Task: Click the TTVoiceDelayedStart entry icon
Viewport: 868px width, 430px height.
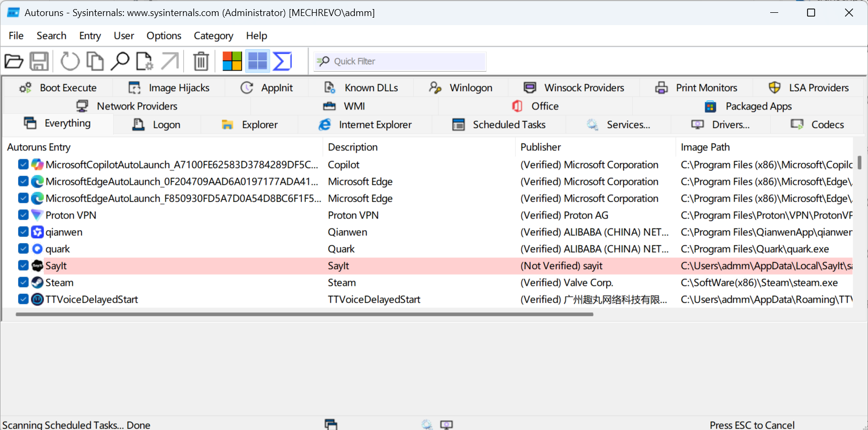Action: pyautogui.click(x=37, y=300)
